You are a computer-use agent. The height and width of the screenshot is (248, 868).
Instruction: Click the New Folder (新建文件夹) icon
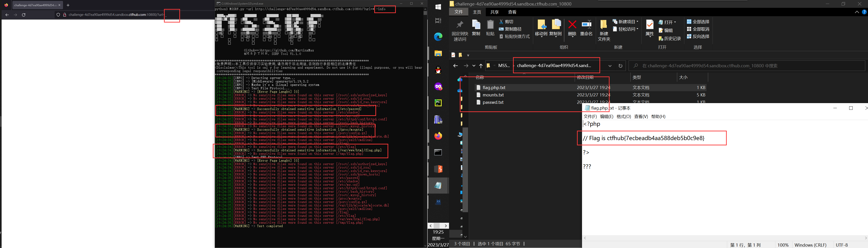click(604, 25)
